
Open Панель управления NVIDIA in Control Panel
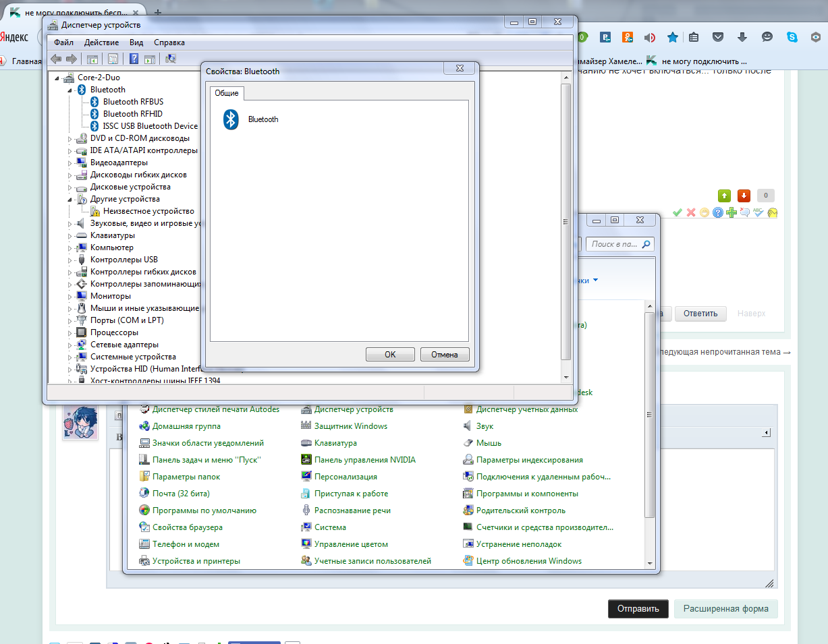pyautogui.click(x=365, y=460)
